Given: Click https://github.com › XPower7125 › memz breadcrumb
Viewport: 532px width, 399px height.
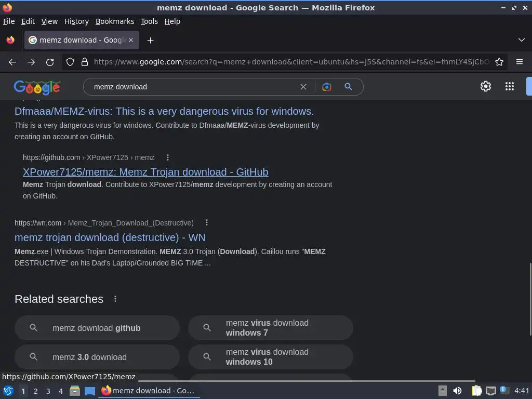Looking at the screenshot, I should [88, 157].
